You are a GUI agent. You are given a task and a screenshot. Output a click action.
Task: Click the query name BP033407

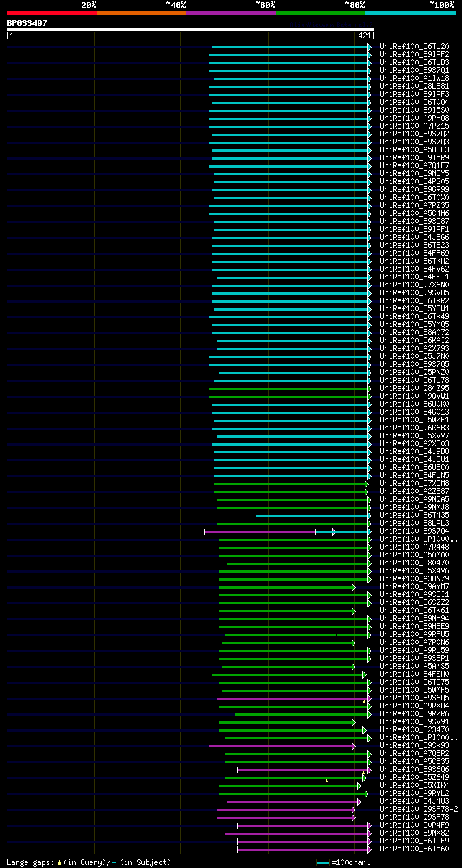click(x=27, y=23)
